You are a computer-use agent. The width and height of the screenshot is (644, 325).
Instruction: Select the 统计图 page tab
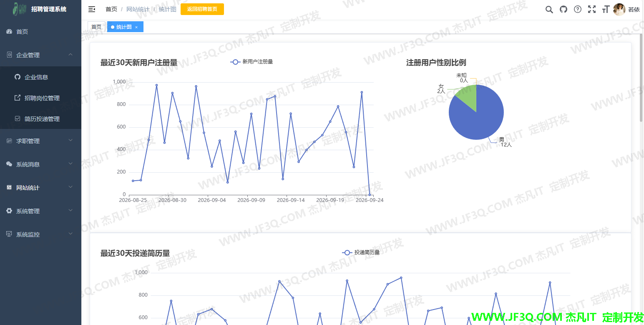[125, 27]
